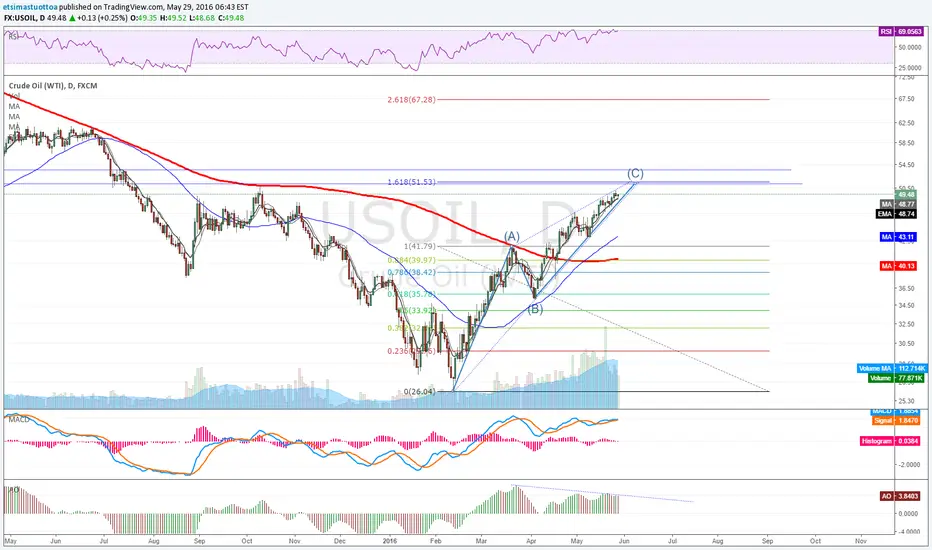932x550 pixels.
Task: Select the RSI pane label
Action: point(12,36)
